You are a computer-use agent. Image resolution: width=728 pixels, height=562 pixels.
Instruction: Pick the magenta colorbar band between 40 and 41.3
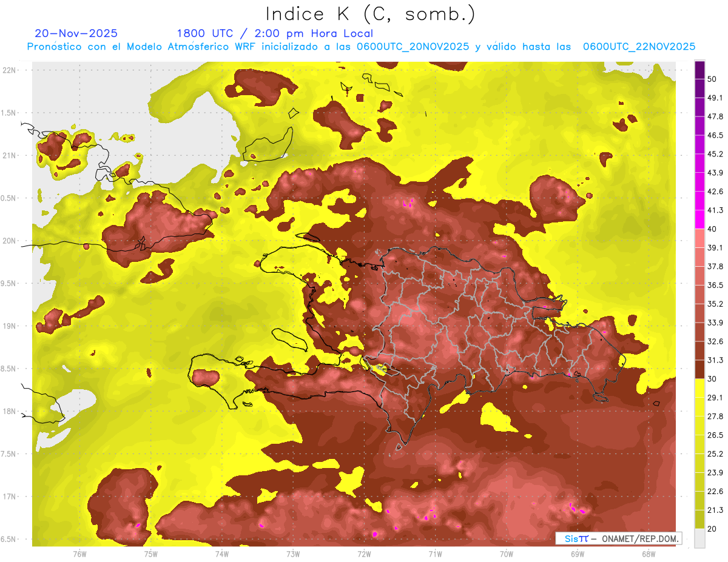[699, 219]
